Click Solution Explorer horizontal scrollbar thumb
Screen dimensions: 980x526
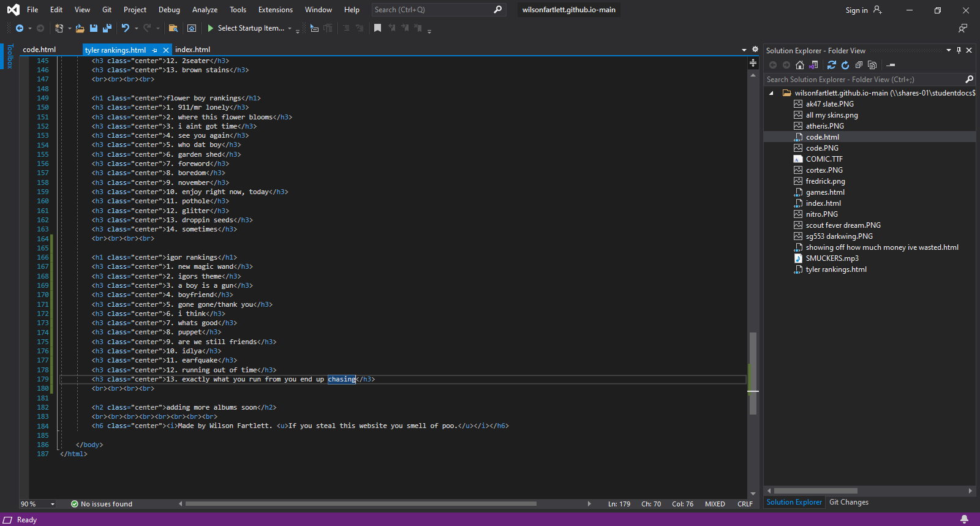point(816,491)
